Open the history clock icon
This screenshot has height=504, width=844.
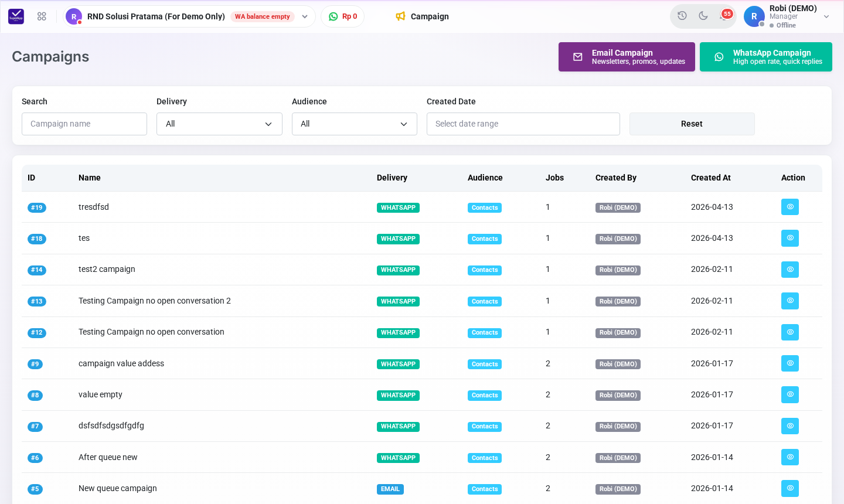pyautogui.click(x=682, y=16)
